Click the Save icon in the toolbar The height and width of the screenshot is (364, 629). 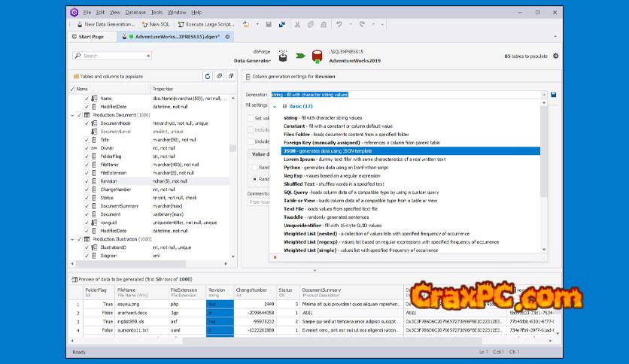point(269,24)
